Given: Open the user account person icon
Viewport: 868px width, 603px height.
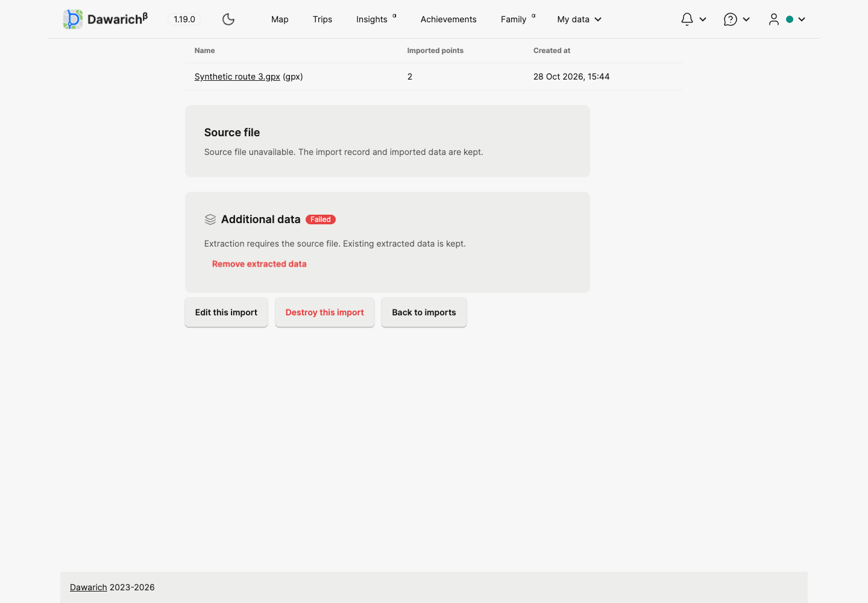Looking at the screenshot, I should point(774,19).
